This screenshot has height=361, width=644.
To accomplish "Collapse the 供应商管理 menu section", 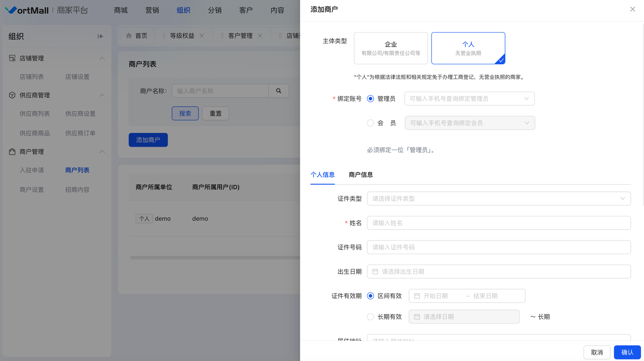I will point(102,95).
